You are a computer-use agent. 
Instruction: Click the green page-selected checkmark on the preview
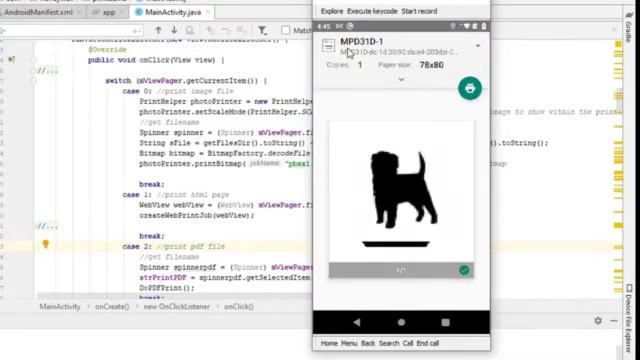pyautogui.click(x=464, y=270)
